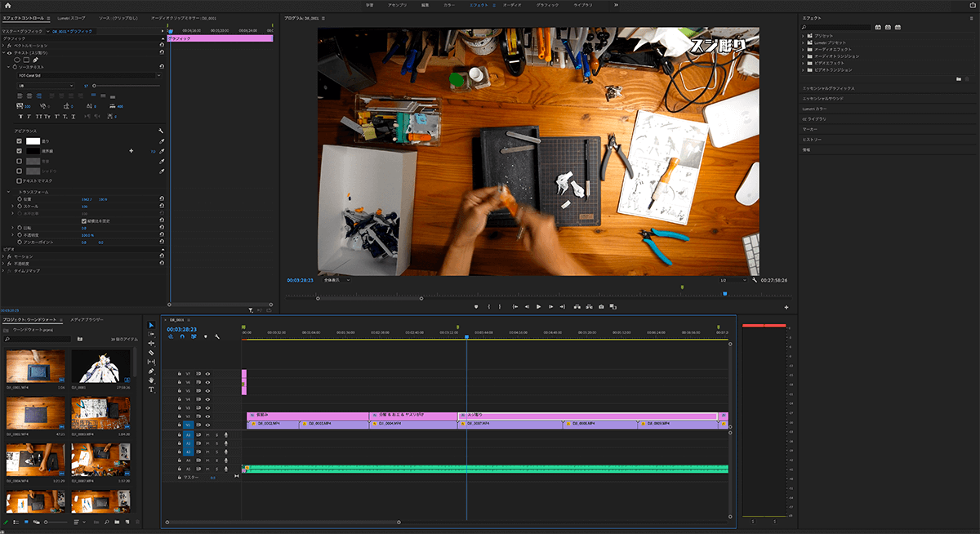Click the Pen tool in timeline toolbar
980x534 pixels.
[x=151, y=372]
